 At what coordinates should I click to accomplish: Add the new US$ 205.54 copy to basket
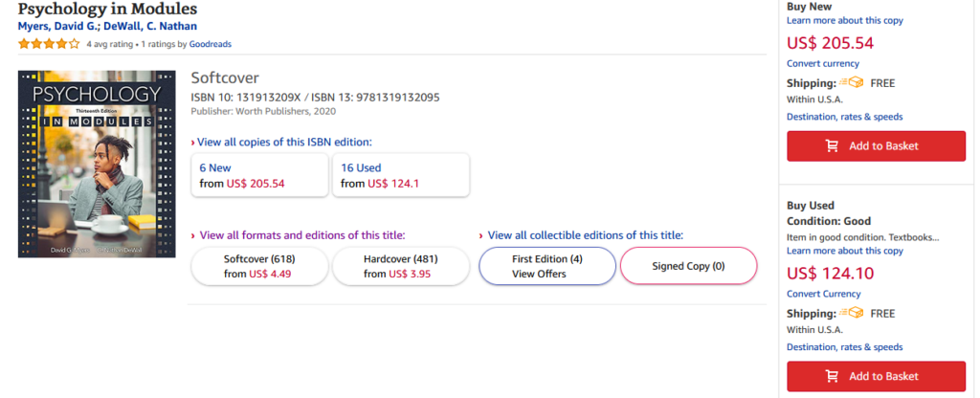[x=876, y=145]
